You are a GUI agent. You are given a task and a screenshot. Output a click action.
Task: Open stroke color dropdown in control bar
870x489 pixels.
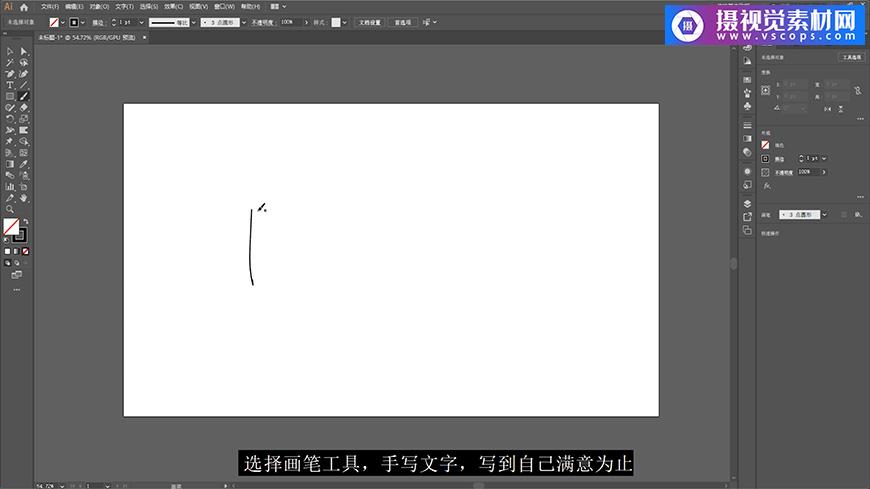click(x=83, y=23)
